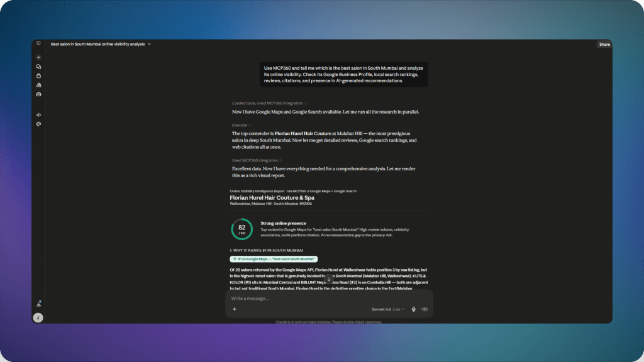Image resolution: width=644 pixels, height=362 pixels.
Task: Click the Strong online presence label
Action: [x=283, y=223]
